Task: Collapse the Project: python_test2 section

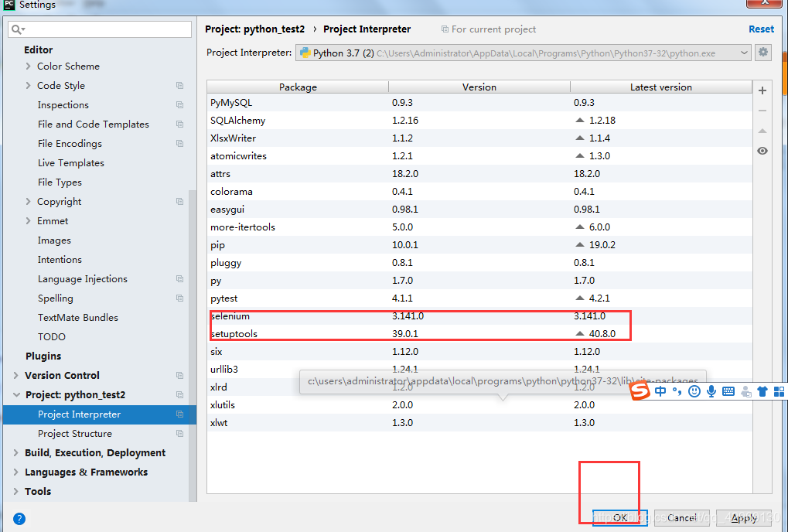Action: click(x=16, y=394)
